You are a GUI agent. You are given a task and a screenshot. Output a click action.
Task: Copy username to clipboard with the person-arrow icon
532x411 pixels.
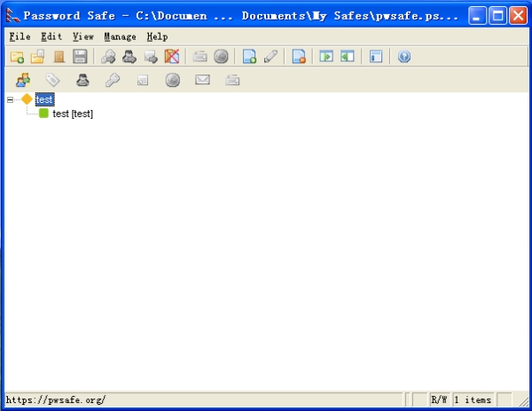(129, 57)
